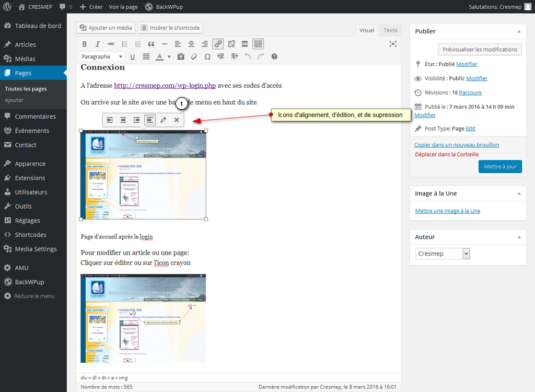
Task: Follow the cresmep.com/wp-login.php link
Action: coord(165,86)
